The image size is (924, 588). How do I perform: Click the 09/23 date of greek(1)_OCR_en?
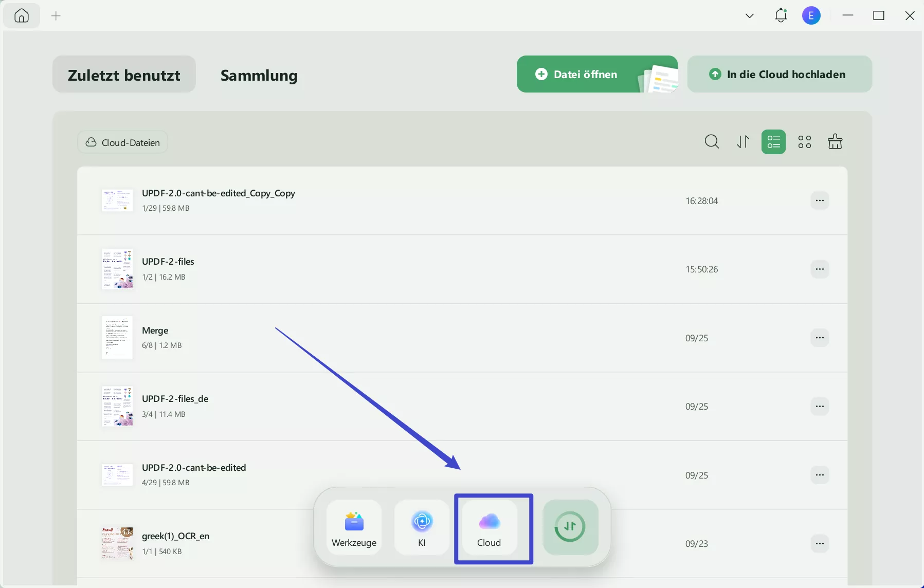pyautogui.click(x=697, y=544)
